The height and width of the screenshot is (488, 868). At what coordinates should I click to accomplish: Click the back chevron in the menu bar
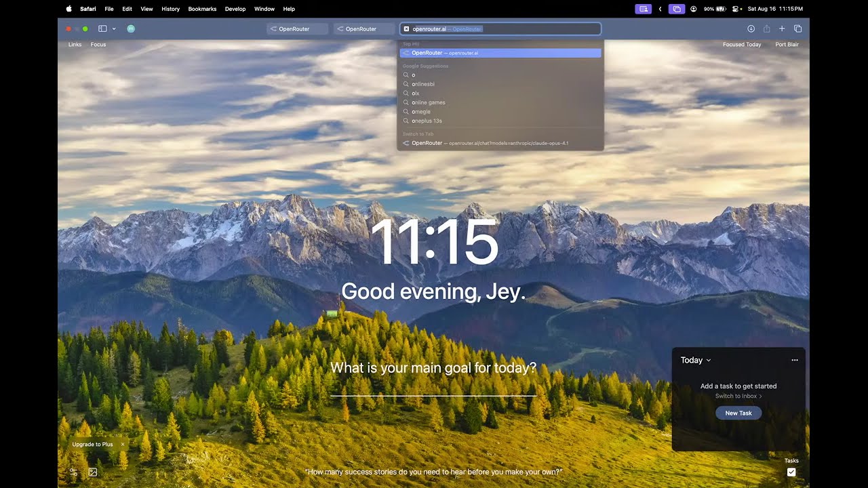pyautogui.click(x=660, y=9)
